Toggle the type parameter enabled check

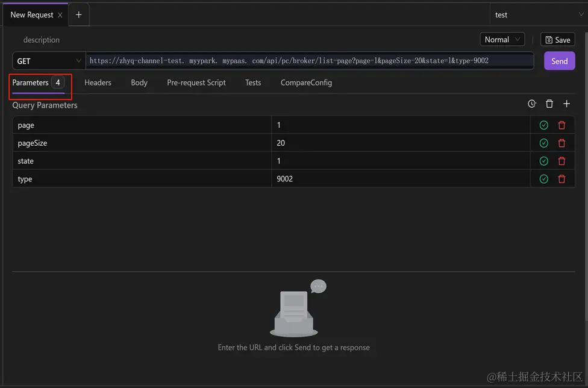(x=544, y=179)
